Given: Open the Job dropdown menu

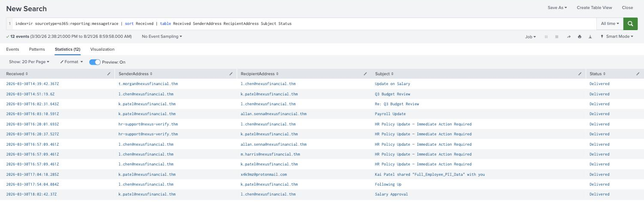Looking at the screenshot, I should pos(530,37).
